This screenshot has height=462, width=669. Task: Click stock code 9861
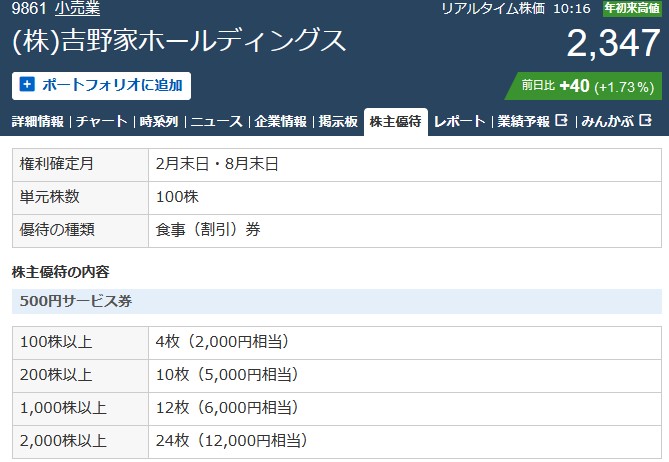pos(29,8)
